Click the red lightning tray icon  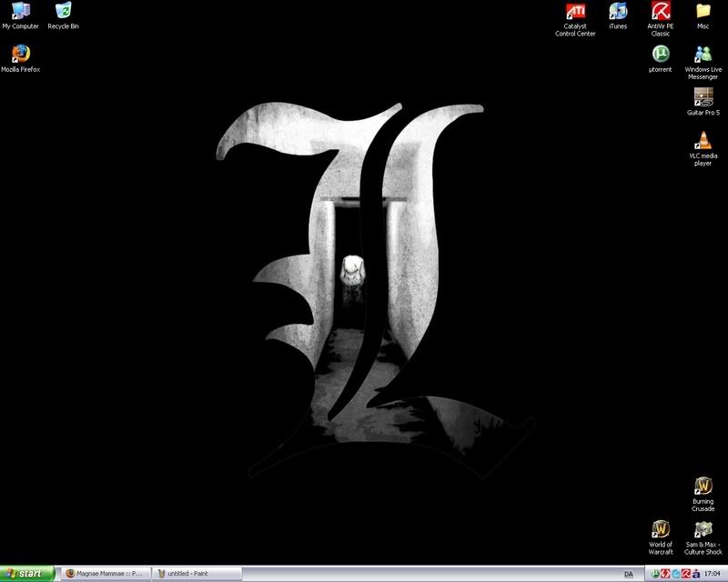(x=665, y=574)
